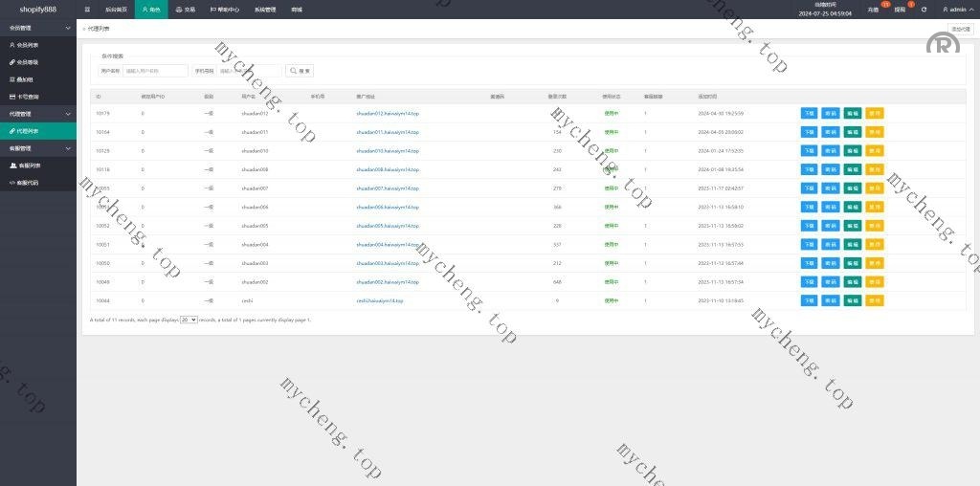Expand the admin user menu

point(957,10)
